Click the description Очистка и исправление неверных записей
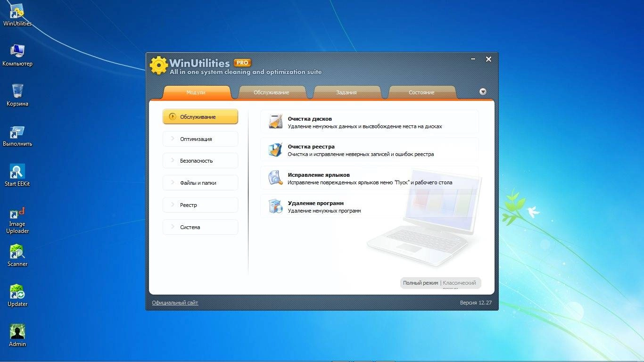Viewport: 644px width, 362px height. click(x=361, y=154)
